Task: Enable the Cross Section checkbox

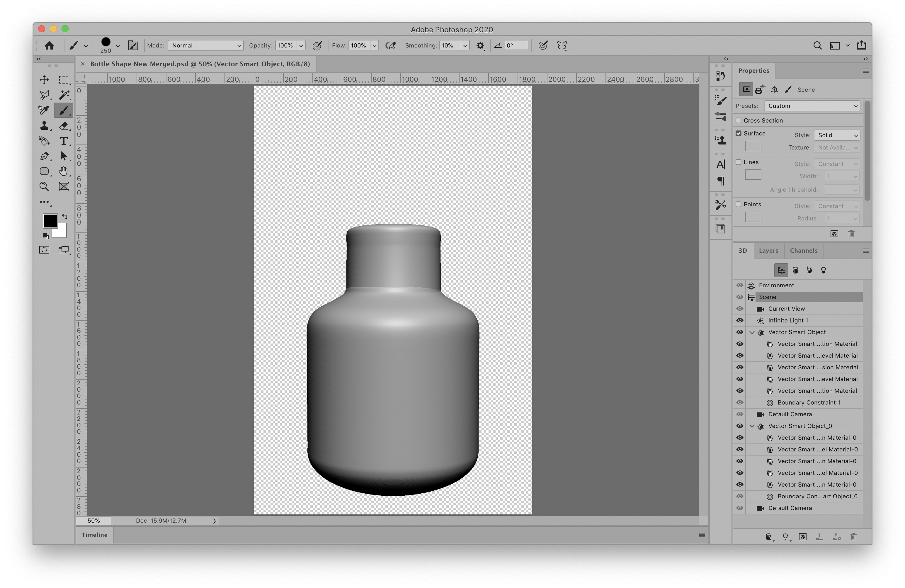Action: point(739,120)
